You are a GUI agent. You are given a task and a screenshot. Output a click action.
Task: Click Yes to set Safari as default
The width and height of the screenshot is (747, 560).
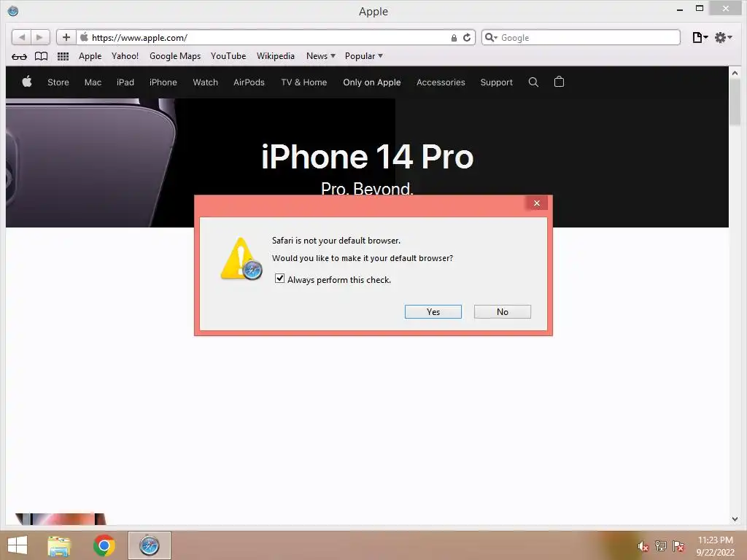(x=433, y=312)
